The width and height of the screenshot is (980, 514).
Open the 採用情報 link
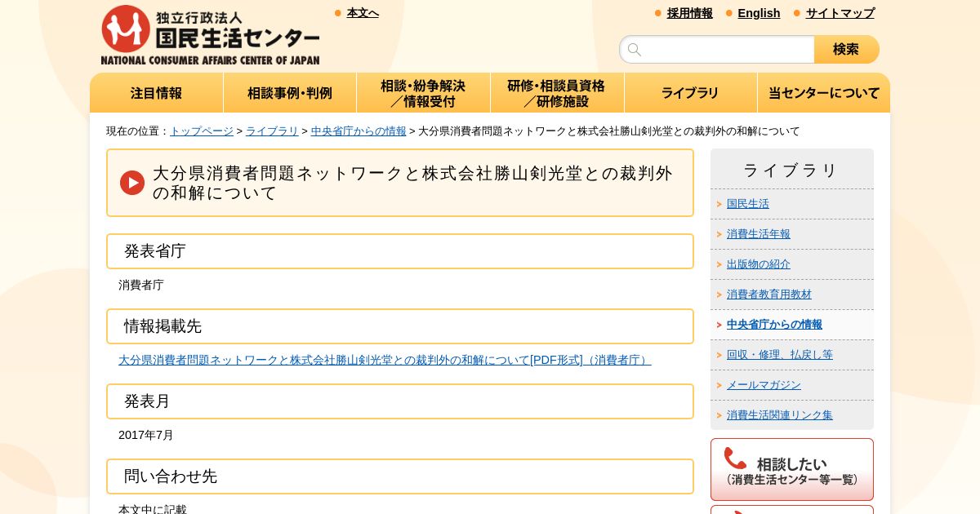tap(690, 13)
